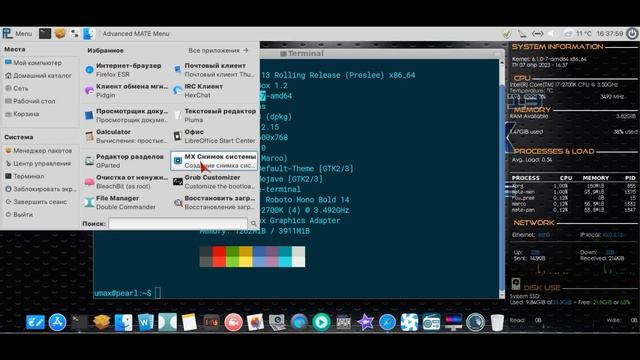The image size is (640, 360).
Task: Open the purple star iMovie dock icon
Action: coord(365,322)
